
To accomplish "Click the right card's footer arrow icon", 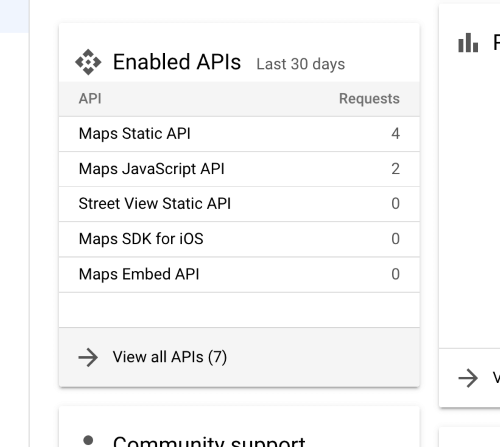I will tap(468, 378).
